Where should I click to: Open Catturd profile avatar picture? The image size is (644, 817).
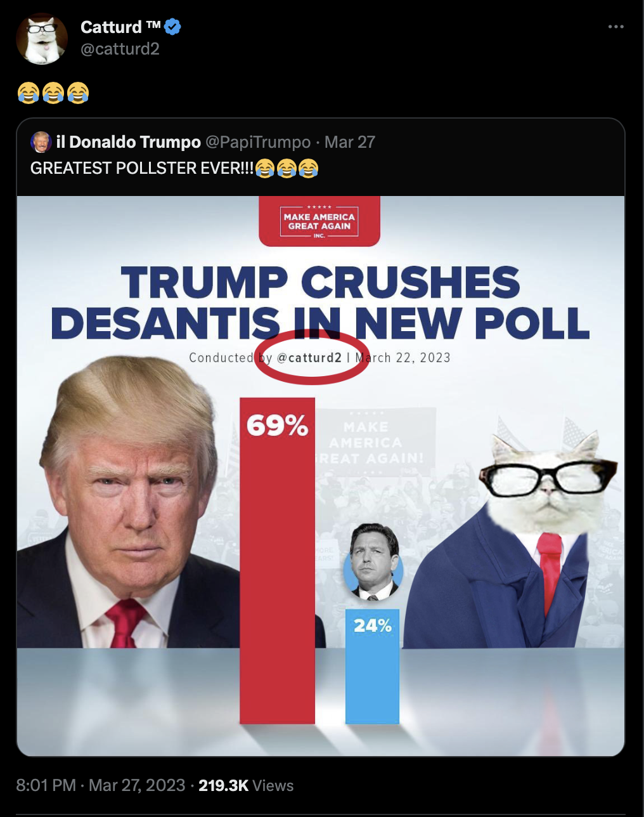pyautogui.click(x=42, y=39)
